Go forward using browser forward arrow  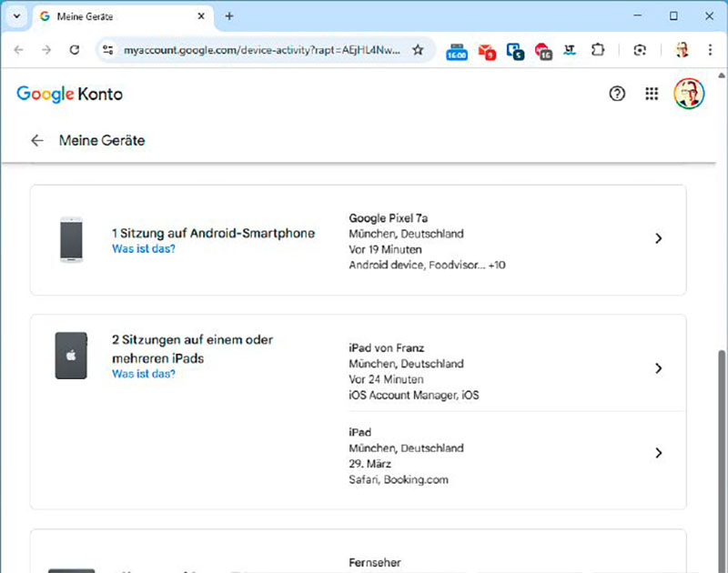point(46,50)
